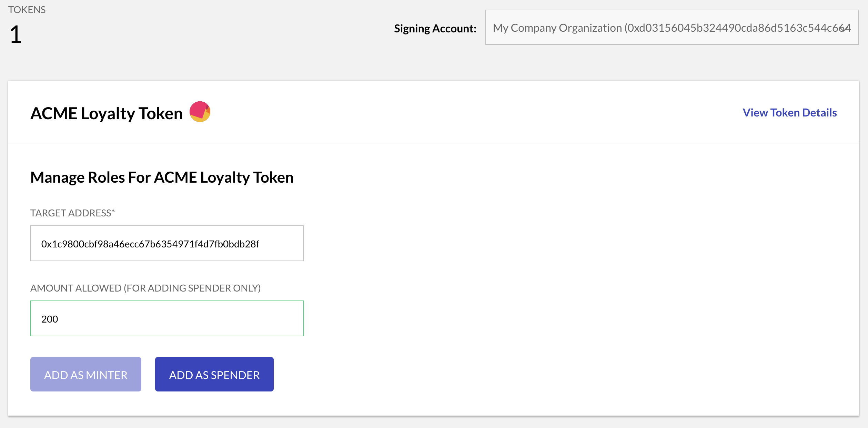
Task: Click the TARGET ADDRESS label
Action: [x=72, y=213]
